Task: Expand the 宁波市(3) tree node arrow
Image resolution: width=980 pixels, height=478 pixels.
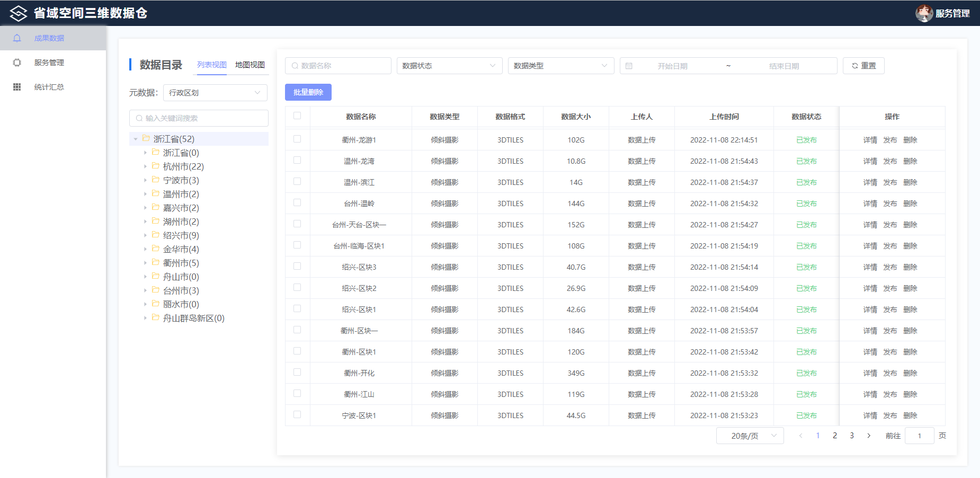Action: [146, 180]
